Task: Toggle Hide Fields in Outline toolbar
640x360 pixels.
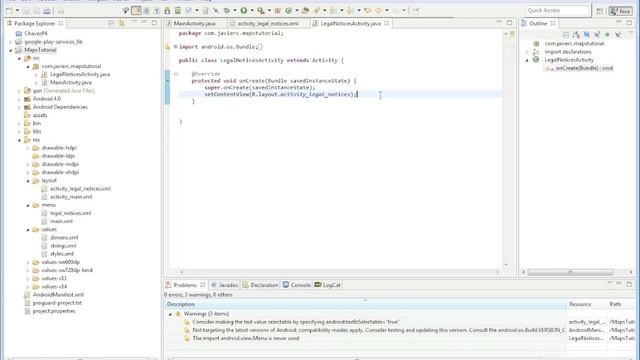Action: coord(587,35)
